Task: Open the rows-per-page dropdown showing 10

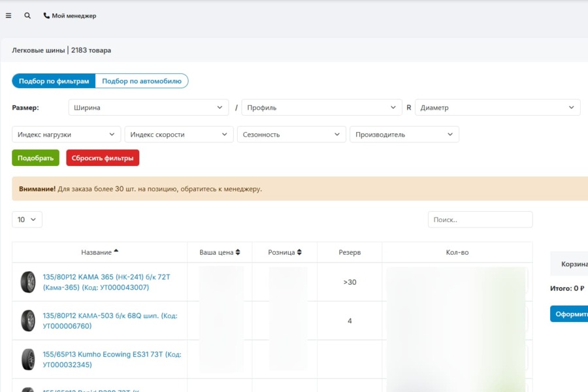Action: tap(27, 220)
